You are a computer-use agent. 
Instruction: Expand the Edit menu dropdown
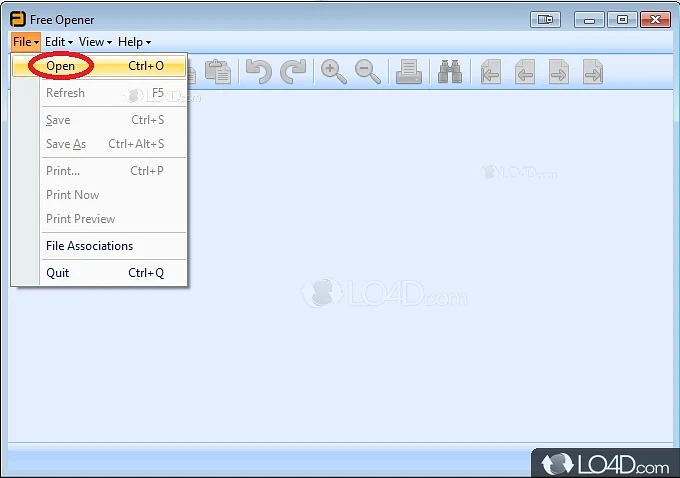(58, 42)
